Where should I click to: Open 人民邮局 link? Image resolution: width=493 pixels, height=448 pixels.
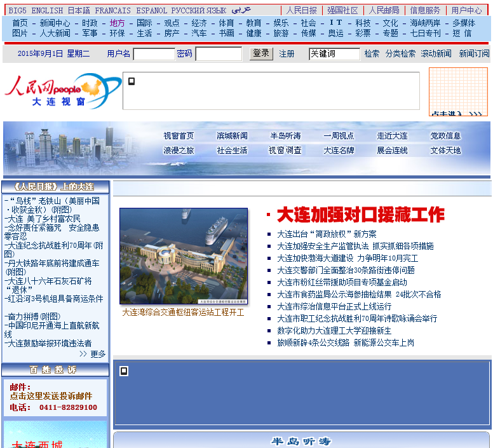[384, 10]
